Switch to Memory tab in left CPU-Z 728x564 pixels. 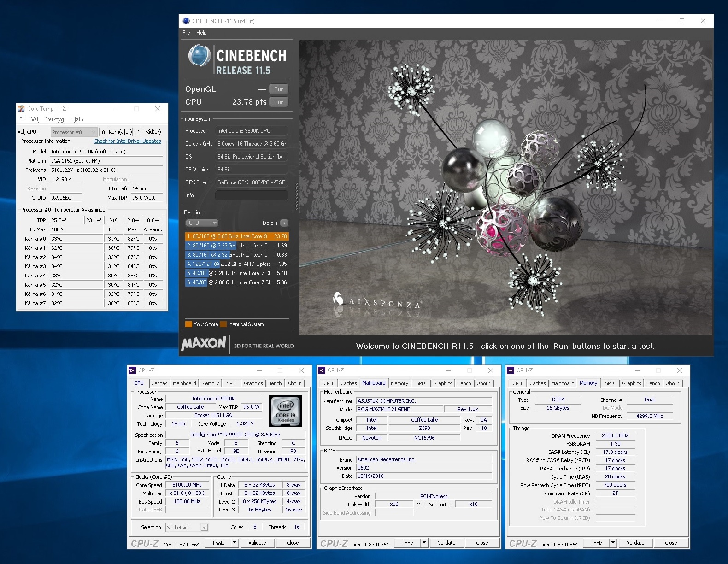(x=210, y=383)
